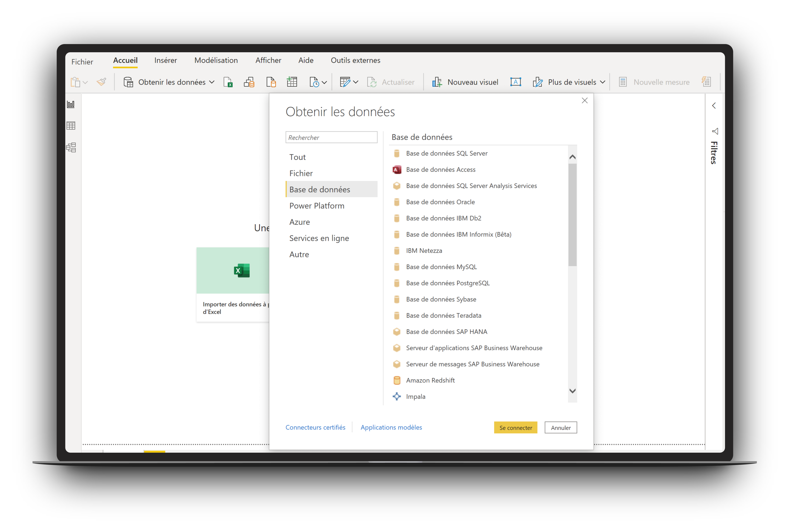Click the Annuler button
This screenshot has width=790, height=532.
(x=560, y=427)
